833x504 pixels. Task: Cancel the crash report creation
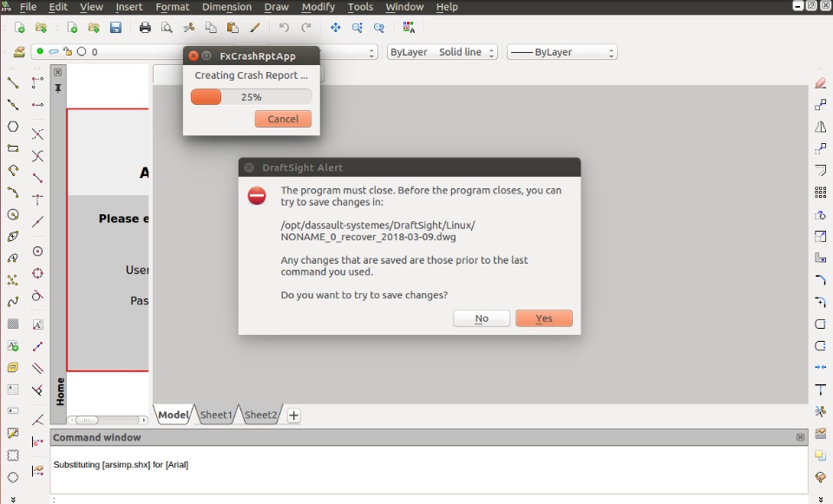coord(283,119)
